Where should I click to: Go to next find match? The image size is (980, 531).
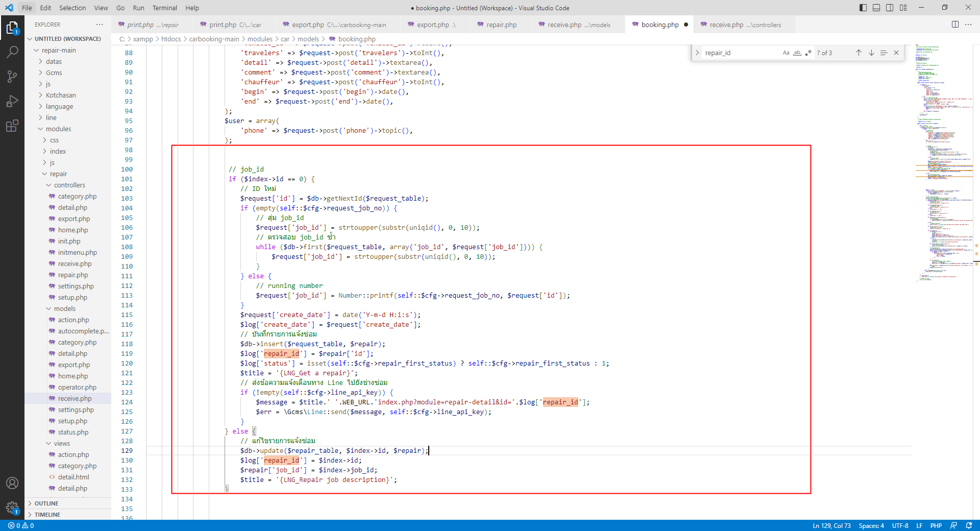coord(871,53)
